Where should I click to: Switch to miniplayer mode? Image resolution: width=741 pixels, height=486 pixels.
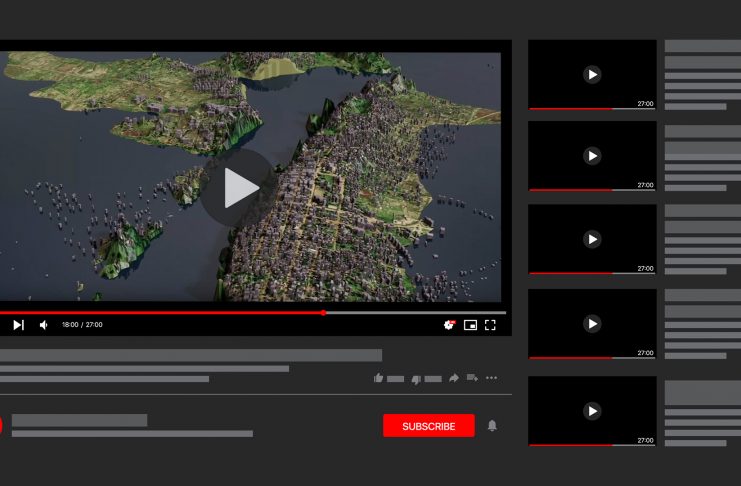(x=470, y=325)
